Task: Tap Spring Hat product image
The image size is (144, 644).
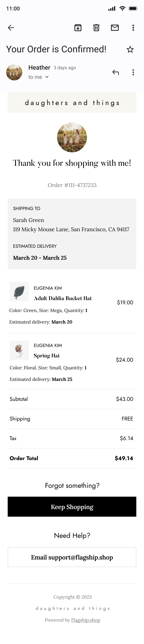Action: tap(19, 350)
